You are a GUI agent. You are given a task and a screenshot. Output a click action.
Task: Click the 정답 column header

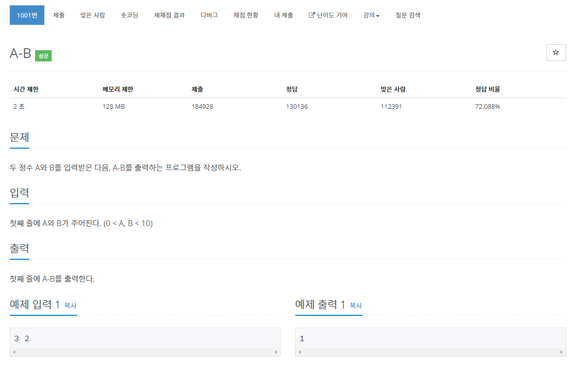(x=292, y=90)
